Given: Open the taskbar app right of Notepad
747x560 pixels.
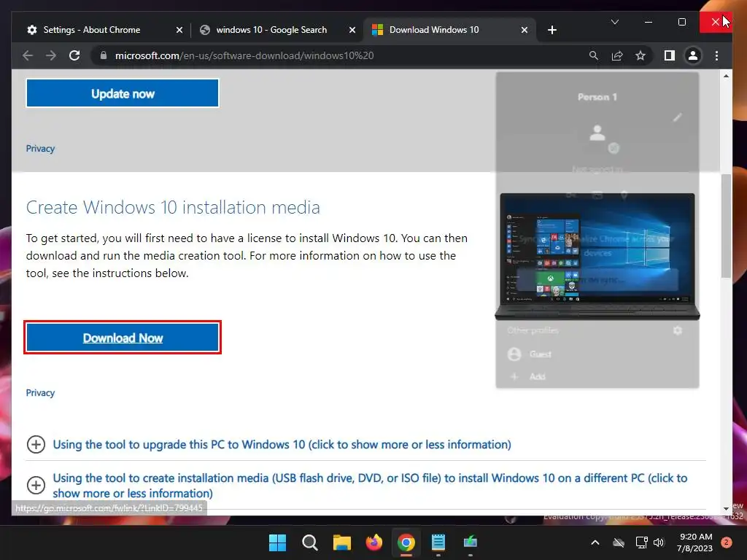Looking at the screenshot, I should pyautogui.click(x=471, y=542).
